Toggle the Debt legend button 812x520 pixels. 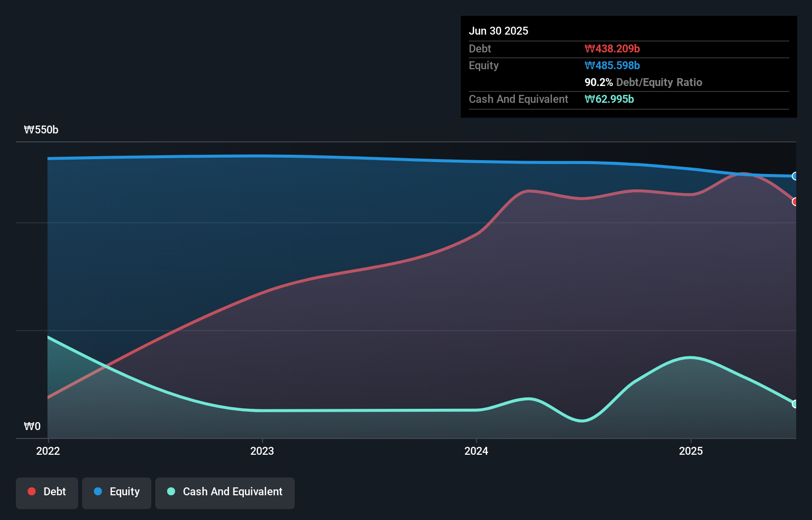point(47,493)
